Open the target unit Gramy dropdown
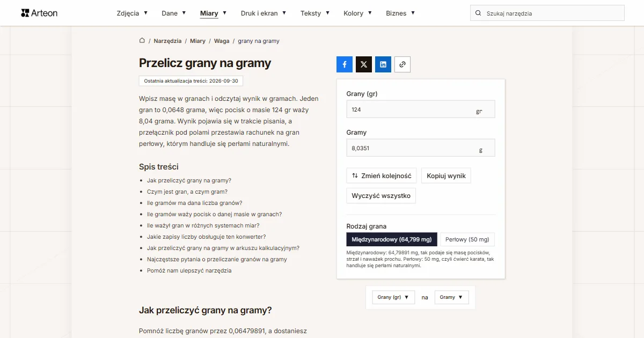 pyautogui.click(x=451, y=297)
